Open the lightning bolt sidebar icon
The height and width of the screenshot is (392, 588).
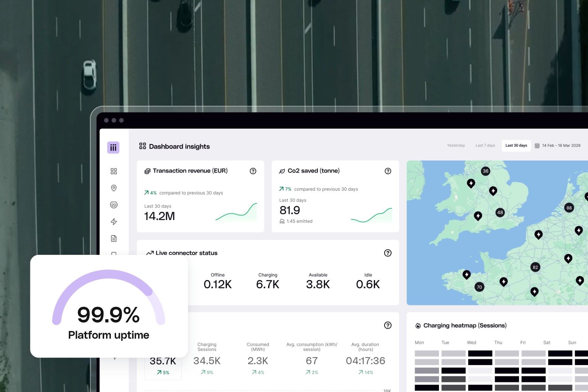pyautogui.click(x=114, y=222)
